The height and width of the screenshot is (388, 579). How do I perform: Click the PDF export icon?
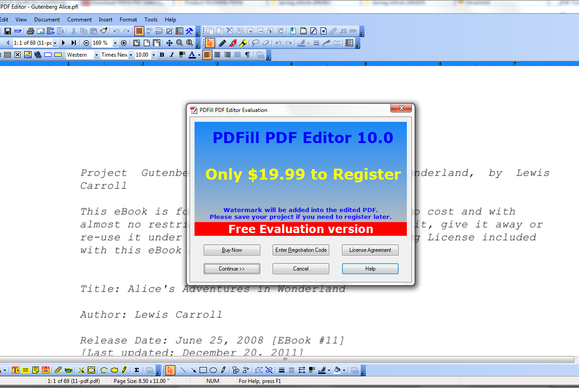[x=18, y=31]
